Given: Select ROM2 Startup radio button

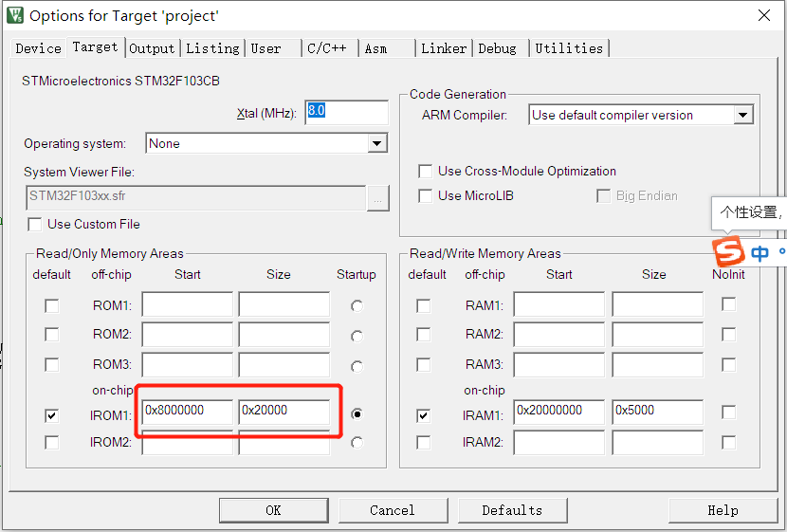Looking at the screenshot, I should [x=357, y=336].
